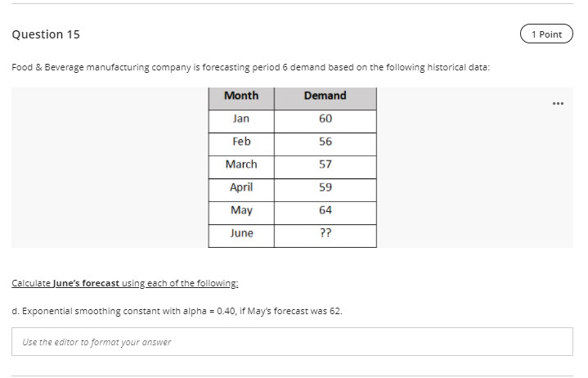Click the demand value 57
The image size is (588, 378).
coord(325,164)
